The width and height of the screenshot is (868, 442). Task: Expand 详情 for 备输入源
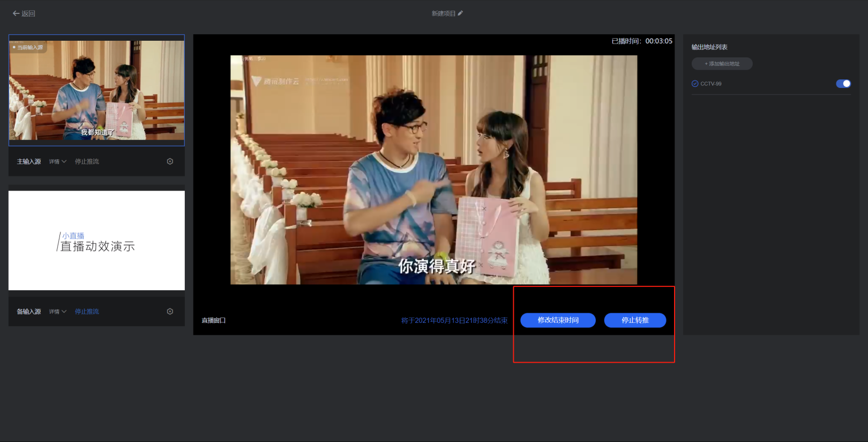(x=58, y=312)
